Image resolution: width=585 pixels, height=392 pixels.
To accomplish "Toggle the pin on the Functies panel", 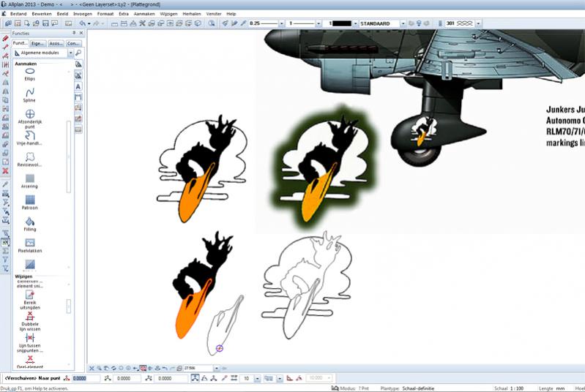I will pyautogui.click(x=74, y=33).
